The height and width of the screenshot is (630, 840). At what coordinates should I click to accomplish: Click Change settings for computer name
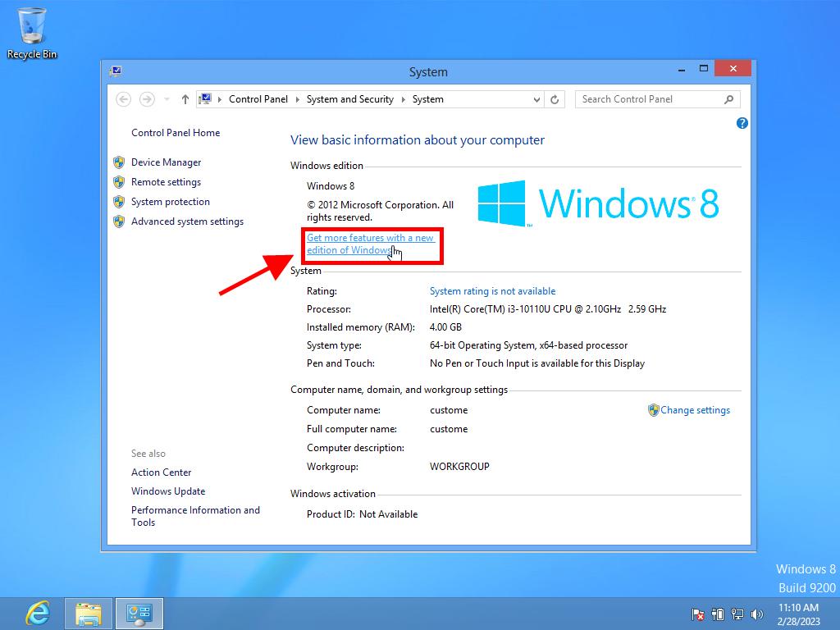695,410
